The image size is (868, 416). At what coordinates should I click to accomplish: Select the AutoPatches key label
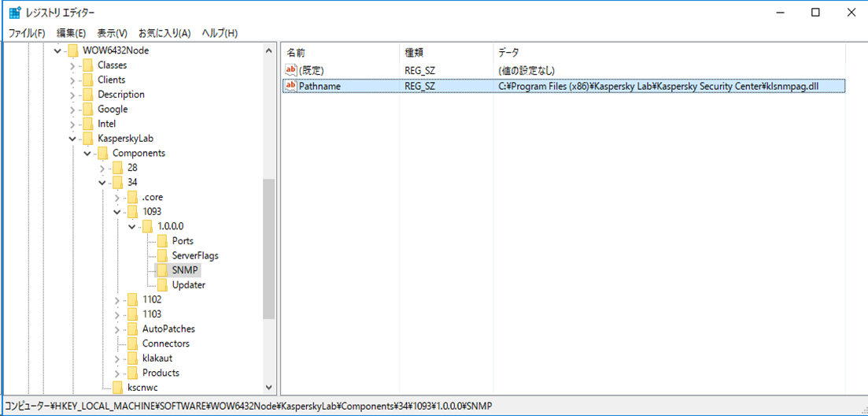coord(168,329)
